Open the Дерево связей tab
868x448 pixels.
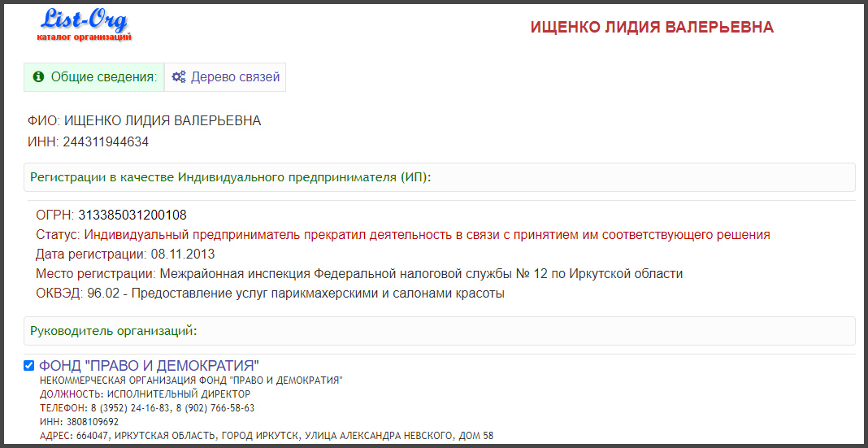pos(225,77)
